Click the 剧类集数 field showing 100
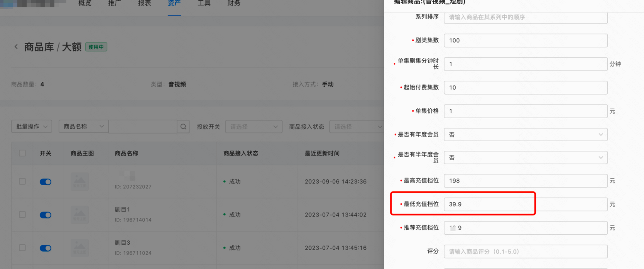644x269 pixels. point(526,41)
